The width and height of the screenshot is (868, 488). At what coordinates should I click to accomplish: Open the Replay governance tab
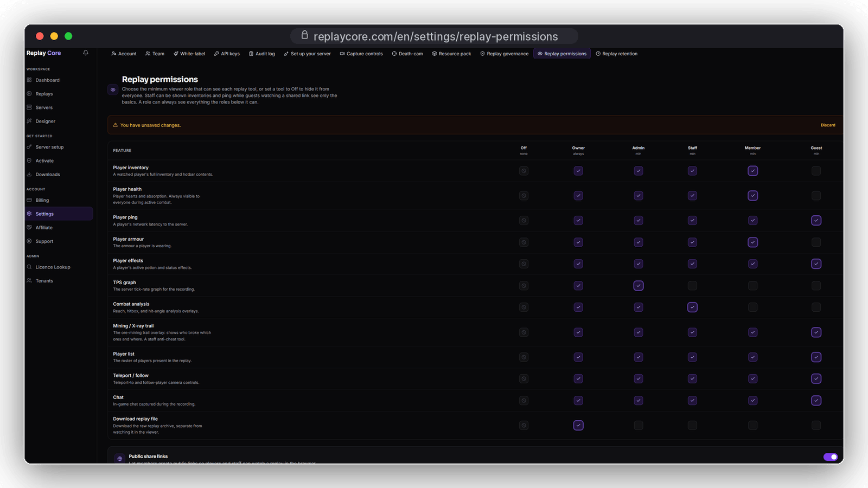pos(504,54)
